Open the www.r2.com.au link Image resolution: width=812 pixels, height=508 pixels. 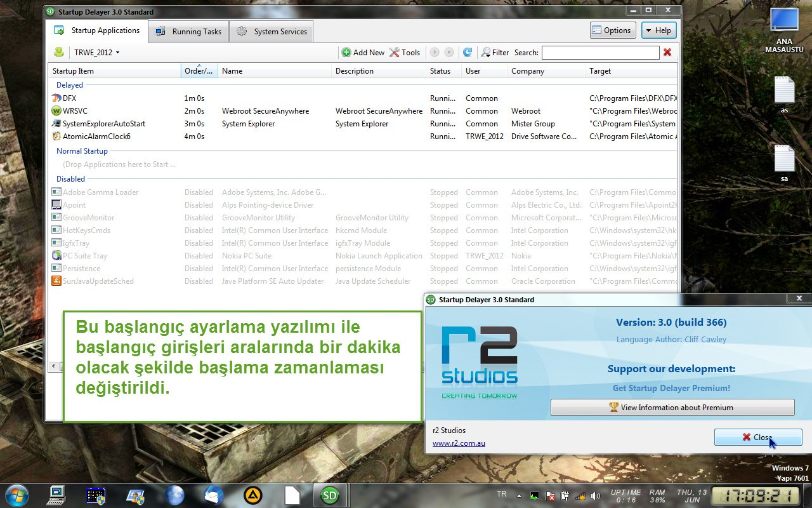point(459,443)
